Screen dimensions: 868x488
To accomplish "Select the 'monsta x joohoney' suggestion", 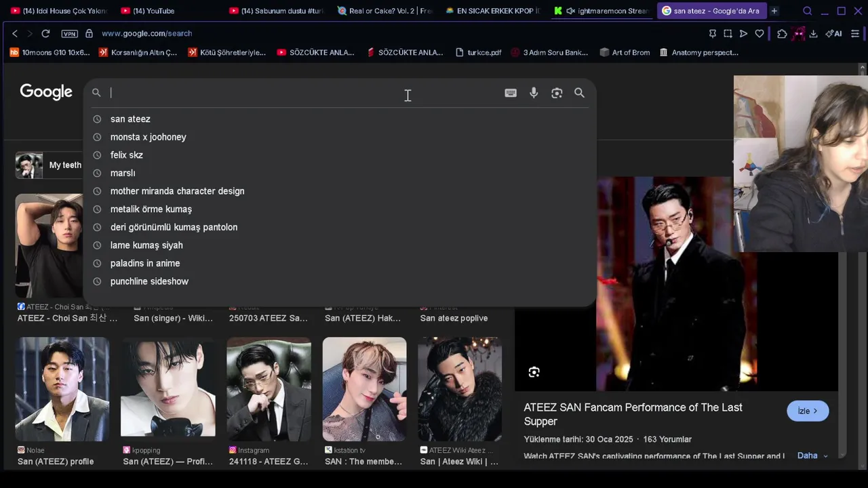I will click(x=339, y=137).
